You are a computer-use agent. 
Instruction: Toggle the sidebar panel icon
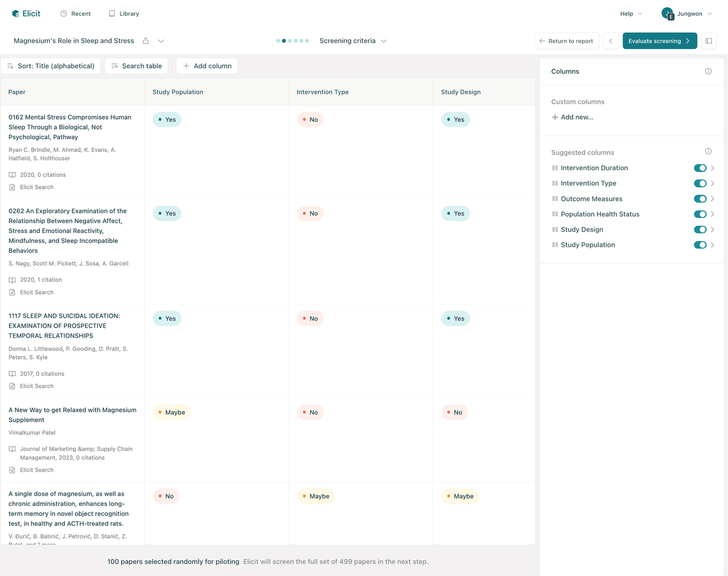(x=708, y=41)
